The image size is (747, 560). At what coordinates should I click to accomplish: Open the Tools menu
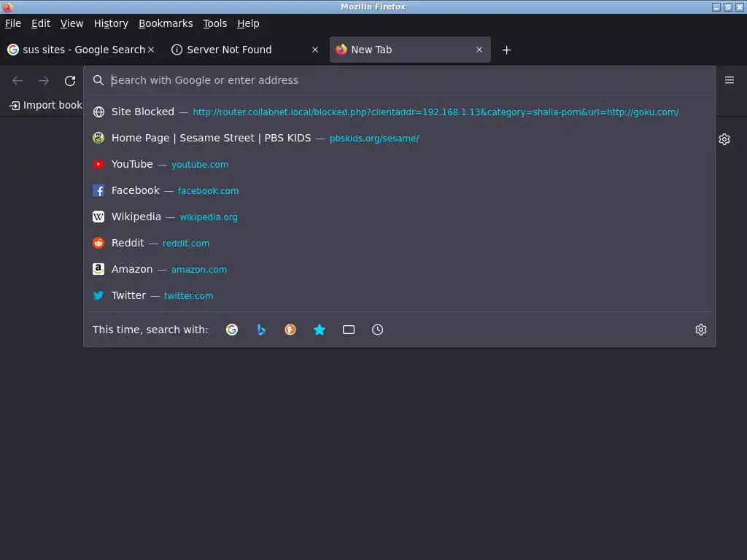(x=215, y=23)
